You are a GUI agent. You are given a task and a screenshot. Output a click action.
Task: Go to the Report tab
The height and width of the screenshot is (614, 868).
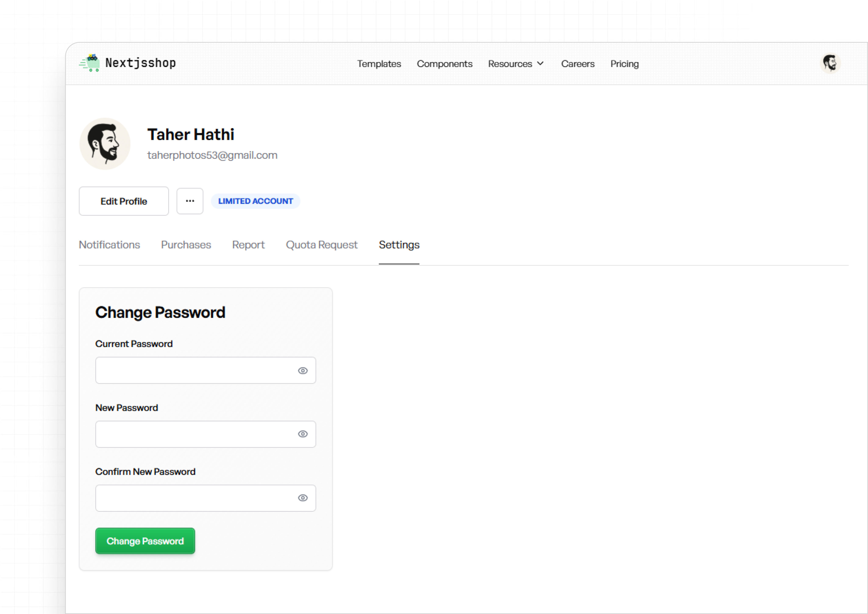[x=248, y=245]
